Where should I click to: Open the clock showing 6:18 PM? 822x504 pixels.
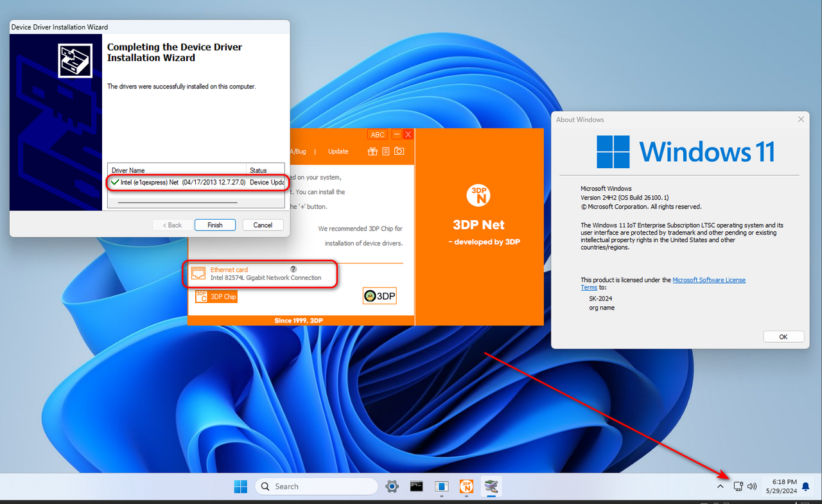coord(781,486)
